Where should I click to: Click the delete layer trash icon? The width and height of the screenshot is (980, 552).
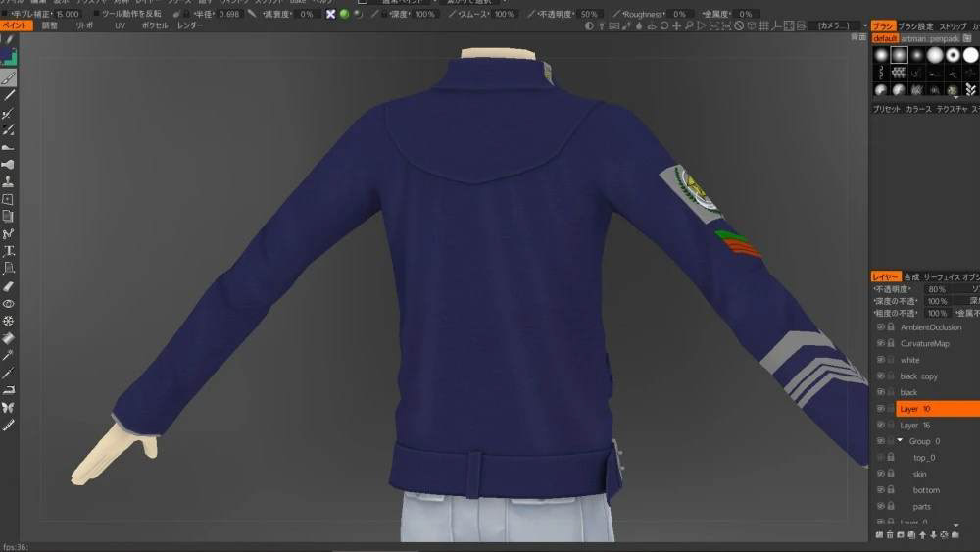(890, 535)
